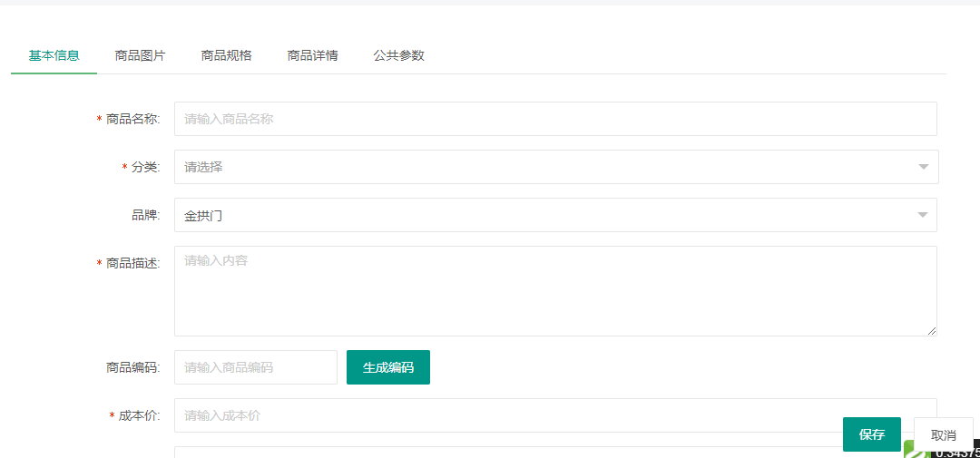Select the 公共参数 tab
This screenshot has height=458, width=980.
[398, 55]
